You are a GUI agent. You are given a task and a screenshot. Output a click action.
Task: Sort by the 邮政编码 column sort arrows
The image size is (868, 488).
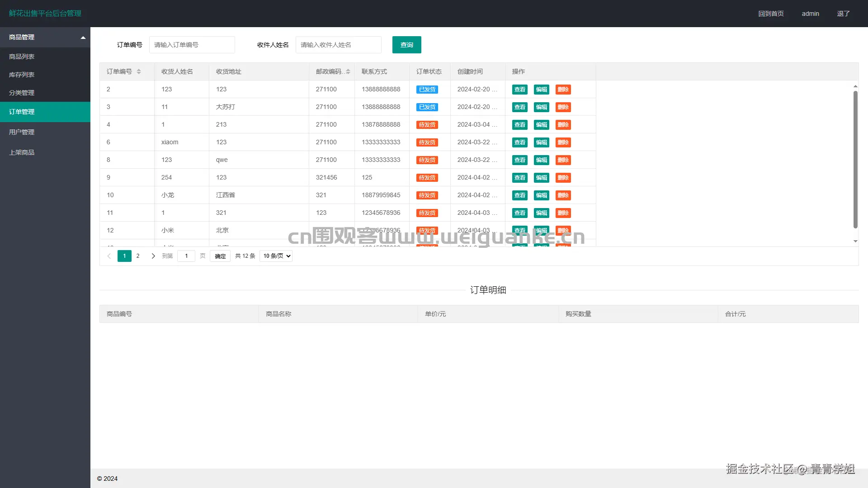pos(348,71)
